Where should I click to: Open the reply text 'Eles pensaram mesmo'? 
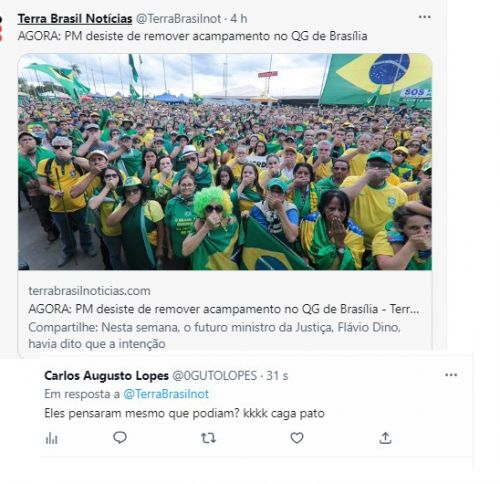point(184,414)
